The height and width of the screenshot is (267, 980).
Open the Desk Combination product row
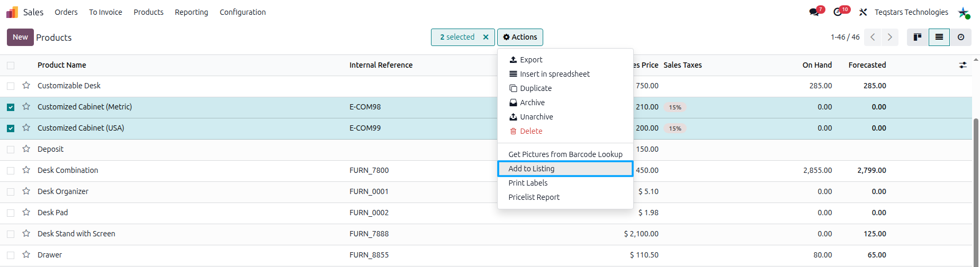click(68, 170)
